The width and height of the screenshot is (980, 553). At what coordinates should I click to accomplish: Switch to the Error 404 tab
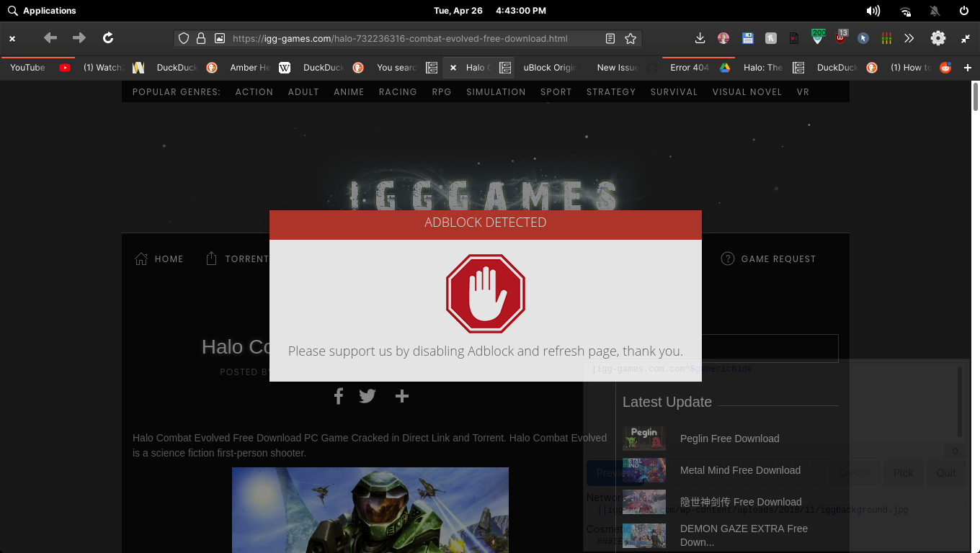click(689, 67)
